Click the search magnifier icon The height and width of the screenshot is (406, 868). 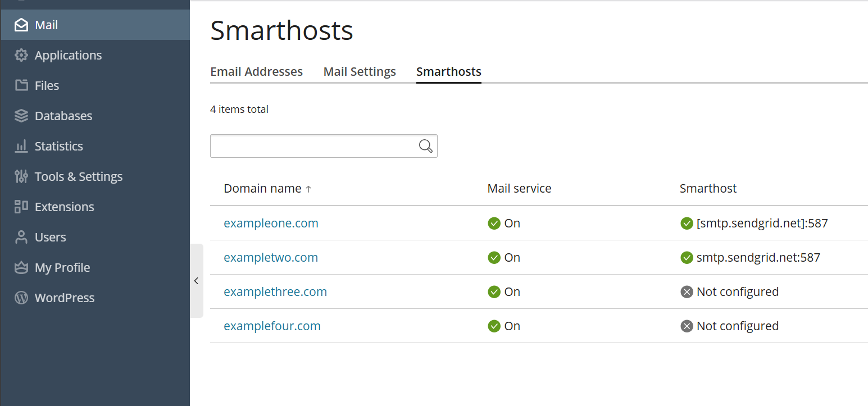425,145
